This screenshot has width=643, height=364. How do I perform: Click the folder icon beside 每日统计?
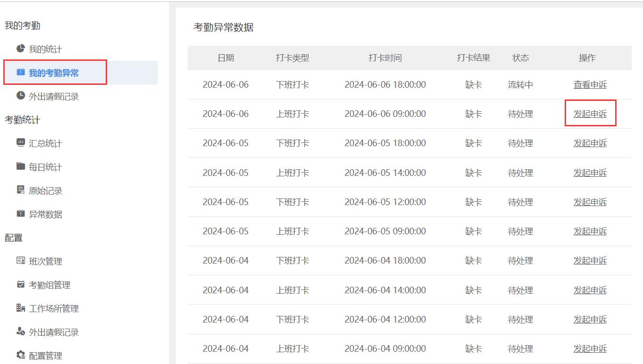[20, 166]
